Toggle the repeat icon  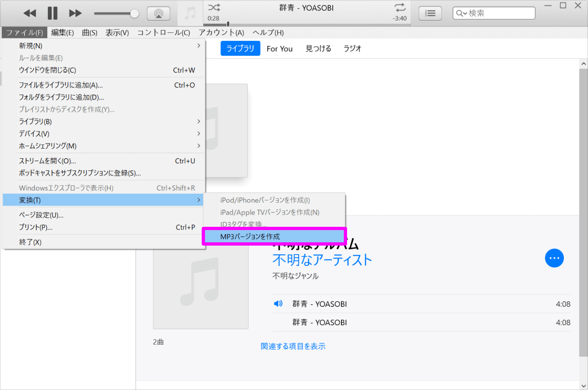click(400, 7)
